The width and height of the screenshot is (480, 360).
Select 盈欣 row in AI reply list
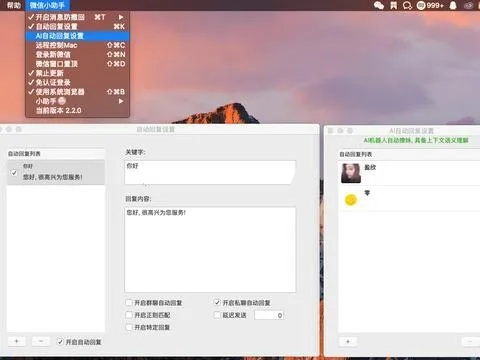(x=409, y=173)
